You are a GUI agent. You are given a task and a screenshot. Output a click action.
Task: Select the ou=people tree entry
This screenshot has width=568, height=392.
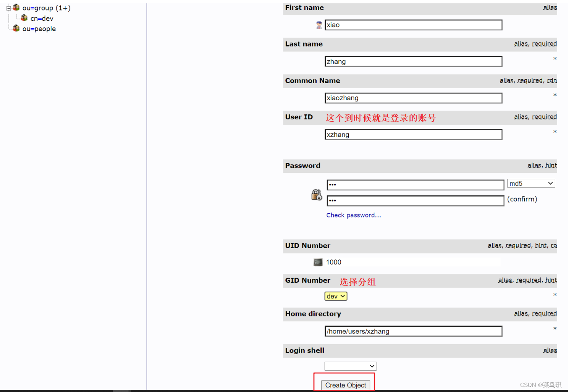(x=39, y=29)
